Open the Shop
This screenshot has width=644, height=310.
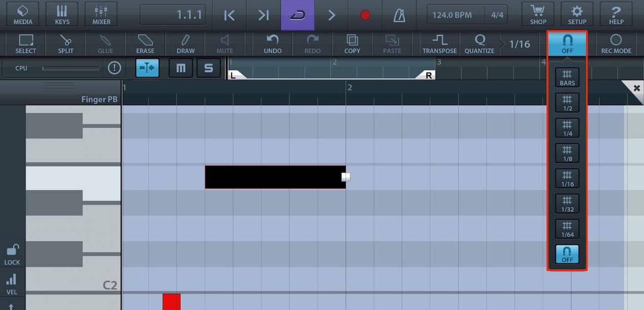point(538,15)
